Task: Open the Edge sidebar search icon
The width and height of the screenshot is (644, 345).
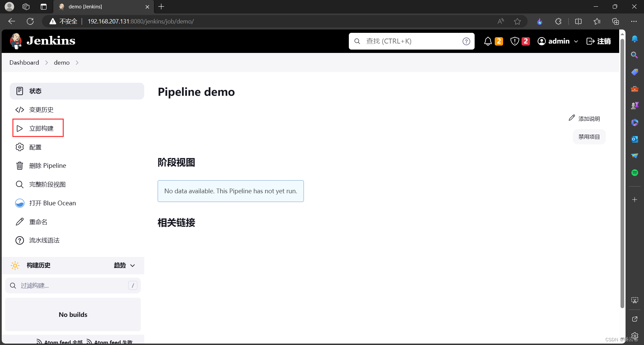Action: point(635,55)
